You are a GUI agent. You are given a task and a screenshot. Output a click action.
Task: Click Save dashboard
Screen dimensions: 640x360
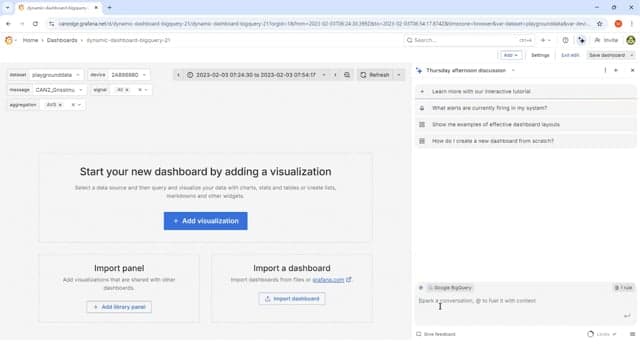tap(607, 55)
